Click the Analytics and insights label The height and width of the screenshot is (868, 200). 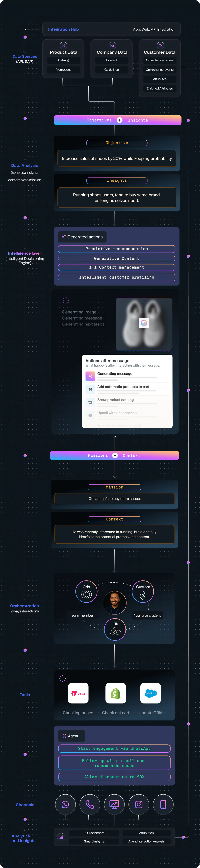click(x=24, y=838)
